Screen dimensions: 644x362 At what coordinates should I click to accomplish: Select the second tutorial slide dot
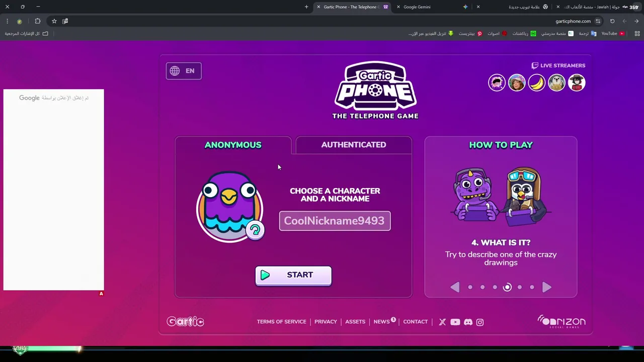[x=482, y=287]
